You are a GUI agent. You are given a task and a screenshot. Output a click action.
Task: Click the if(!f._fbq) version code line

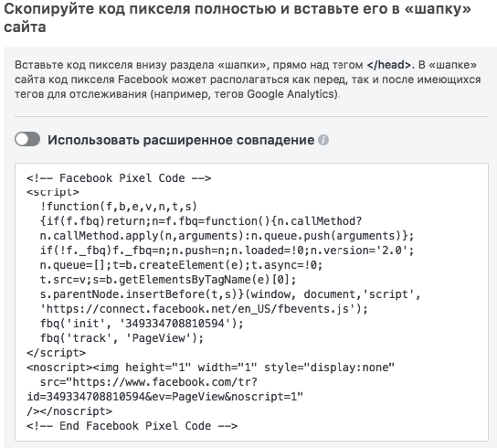[227, 251]
